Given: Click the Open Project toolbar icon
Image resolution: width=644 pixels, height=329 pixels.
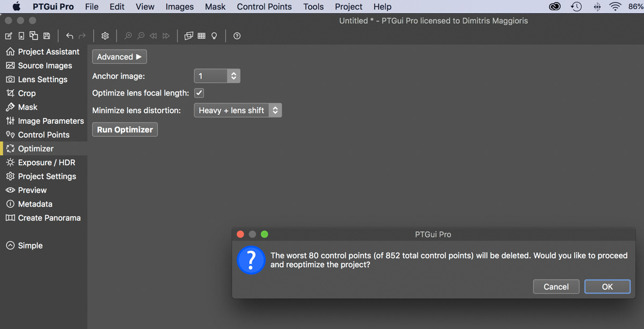Looking at the screenshot, I should click(21, 36).
